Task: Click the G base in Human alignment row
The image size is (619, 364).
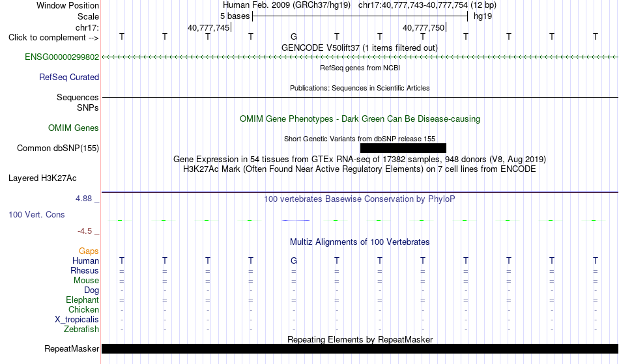Action: [x=294, y=260]
